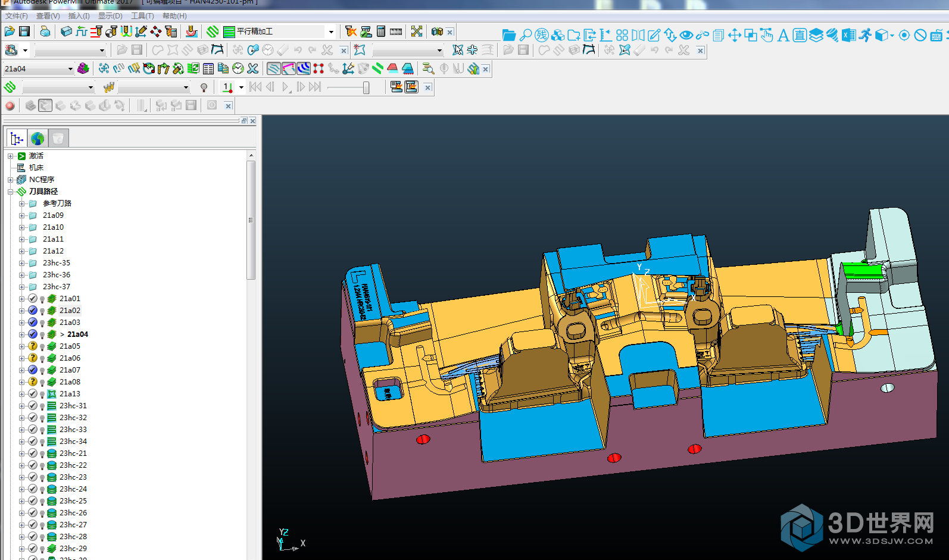Select toolpath 23hc-33 in tree
The image size is (949, 560).
73,430
